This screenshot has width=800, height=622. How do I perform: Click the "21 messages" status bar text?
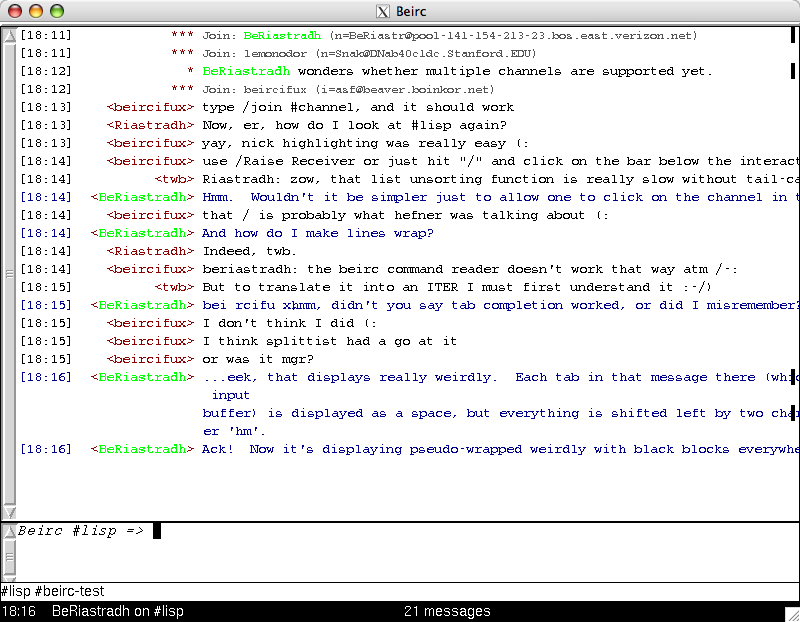[447, 612]
